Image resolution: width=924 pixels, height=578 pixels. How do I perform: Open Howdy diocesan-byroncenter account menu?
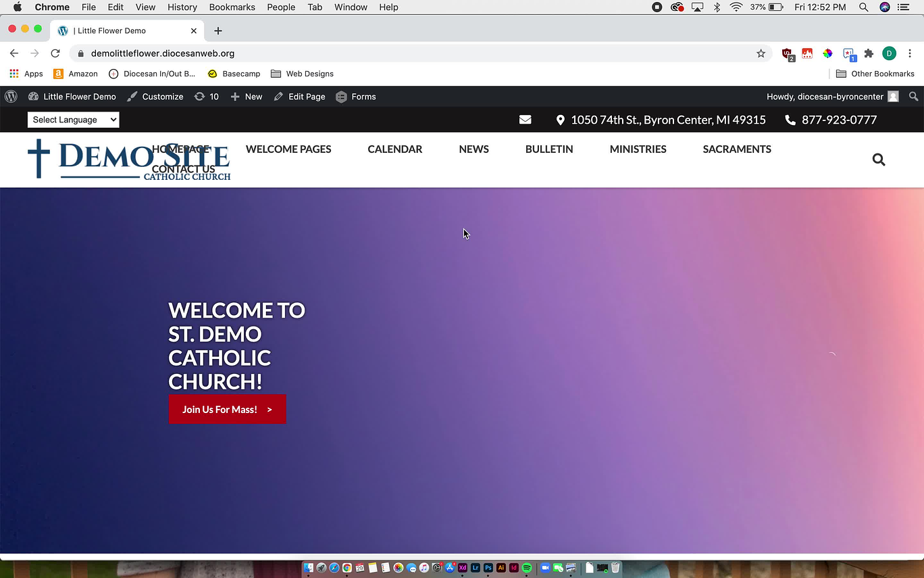831,97
